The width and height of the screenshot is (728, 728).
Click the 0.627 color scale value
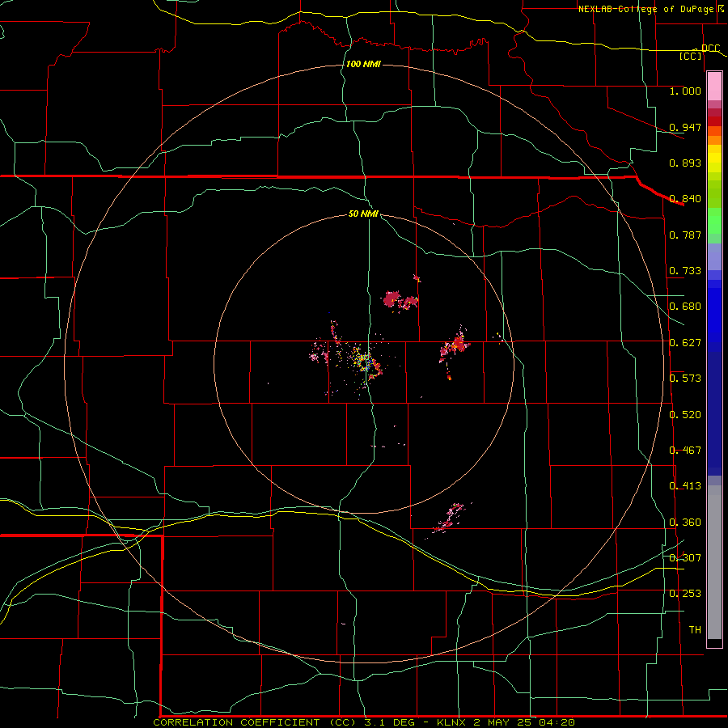click(685, 343)
